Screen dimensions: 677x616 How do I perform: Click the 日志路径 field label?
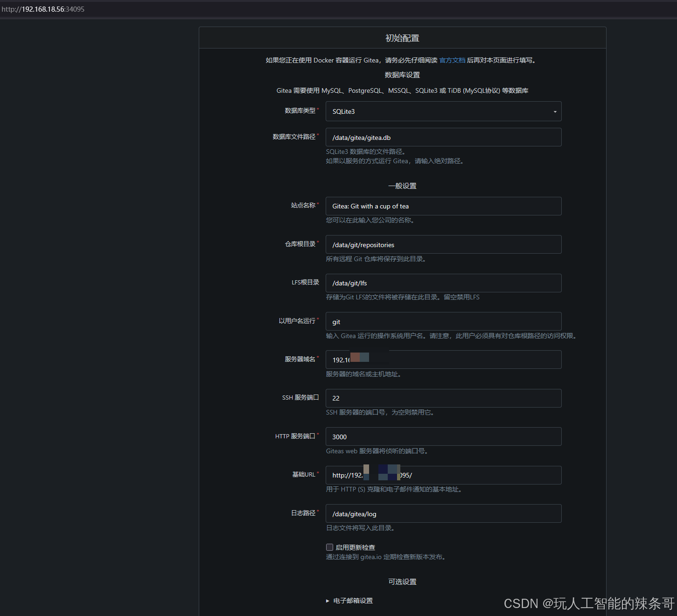coord(303,513)
